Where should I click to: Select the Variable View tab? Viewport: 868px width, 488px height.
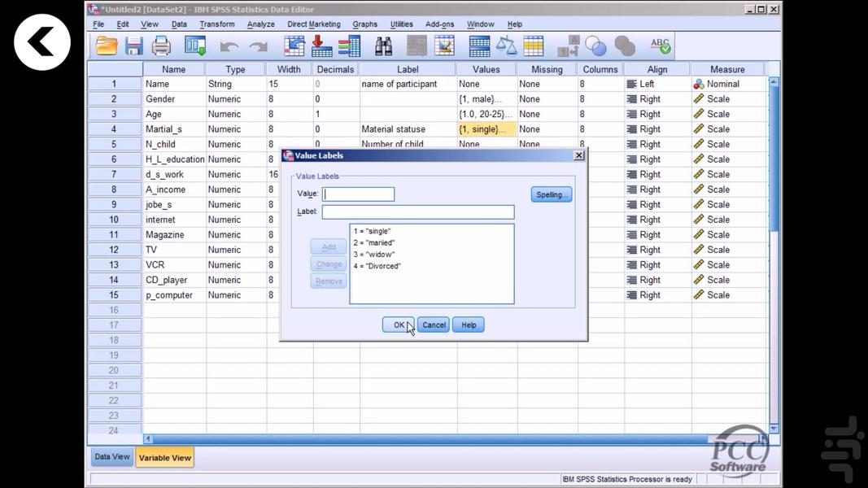[164, 456]
